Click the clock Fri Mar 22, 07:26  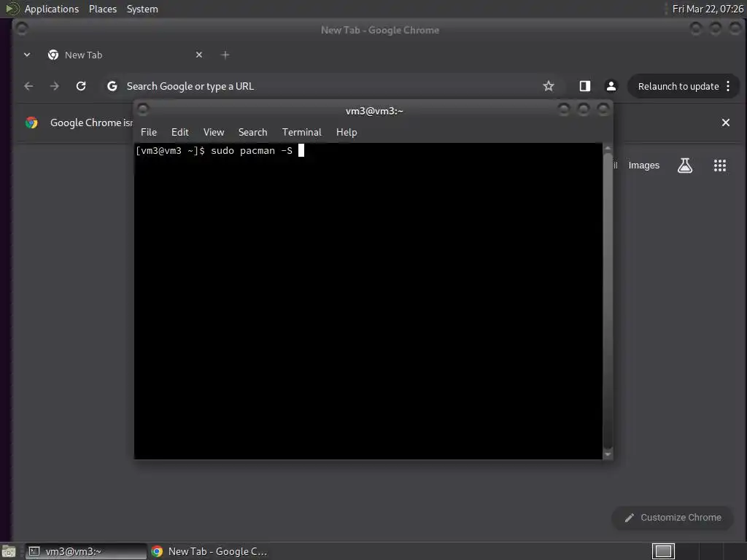708,9
